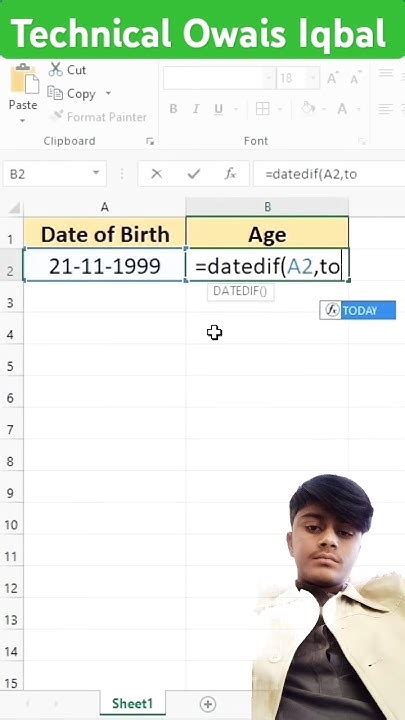This screenshot has height=720, width=405.
Task: Select row 10 header
Action: pyautogui.click(x=11, y=520)
